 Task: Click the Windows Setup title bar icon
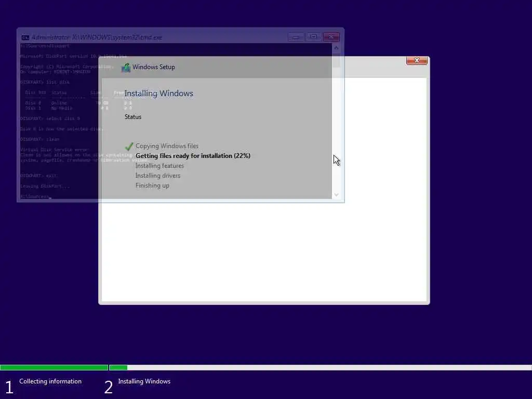126,68
